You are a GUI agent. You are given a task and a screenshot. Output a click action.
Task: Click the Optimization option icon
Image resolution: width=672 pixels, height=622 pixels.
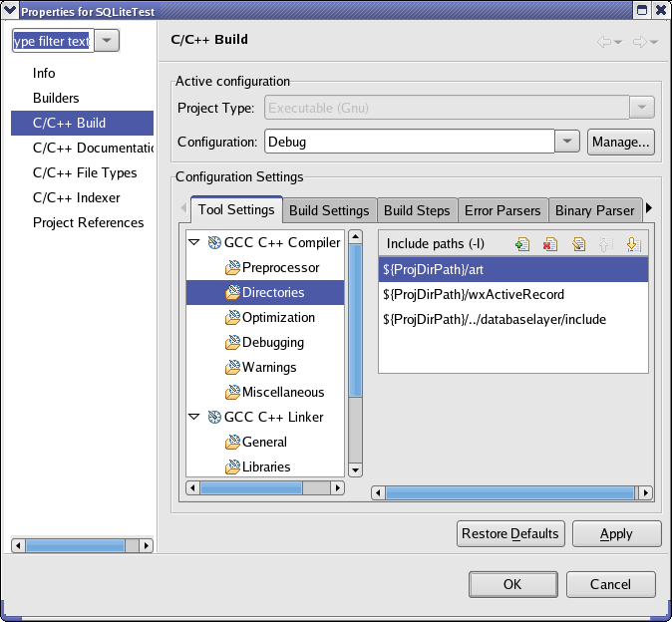click(x=232, y=317)
